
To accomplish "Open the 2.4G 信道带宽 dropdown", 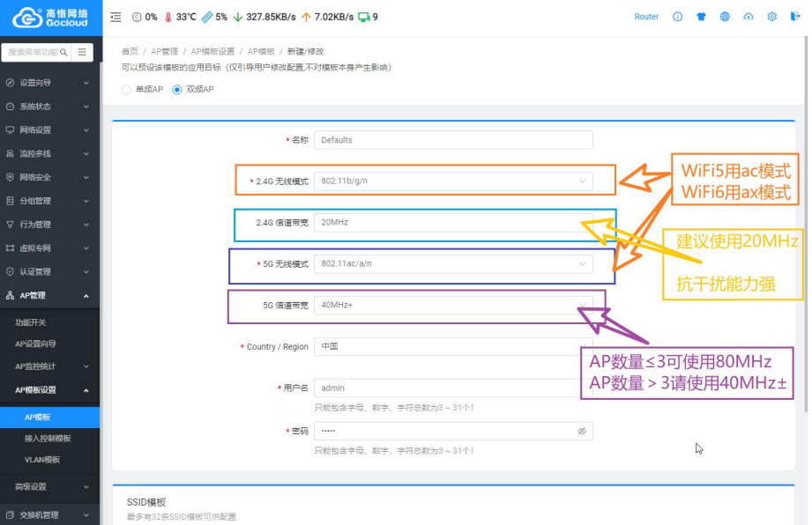I will tap(453, 223).
